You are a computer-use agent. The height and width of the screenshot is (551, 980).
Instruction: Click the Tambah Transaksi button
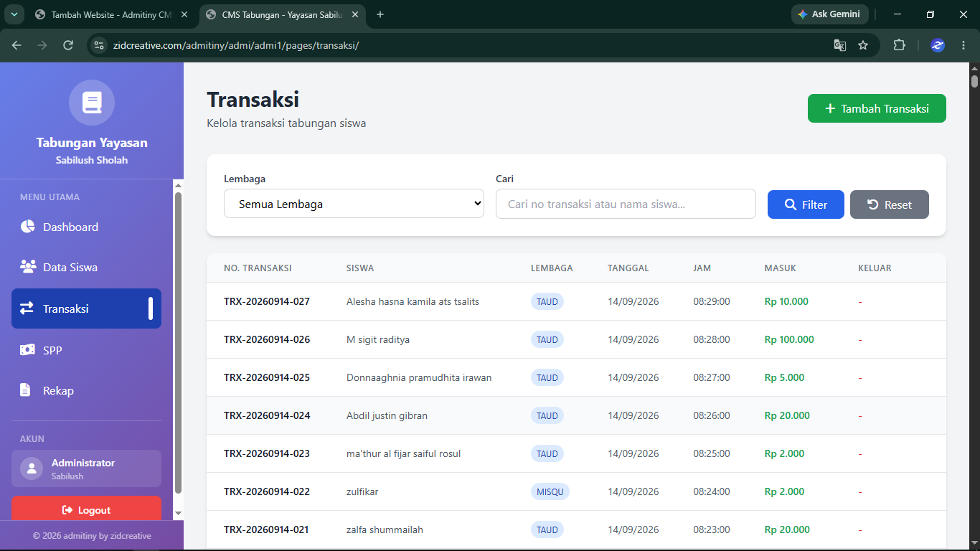[877, 108]
